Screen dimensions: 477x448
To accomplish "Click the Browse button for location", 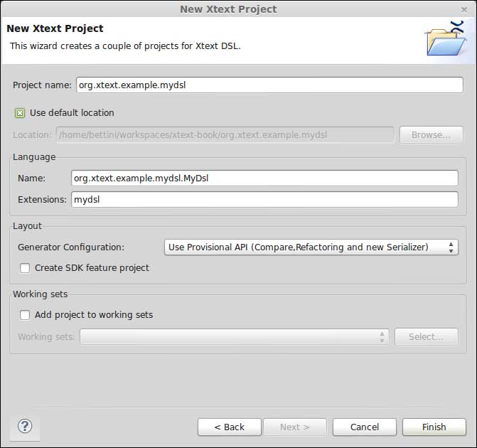I will coord(431,134).
